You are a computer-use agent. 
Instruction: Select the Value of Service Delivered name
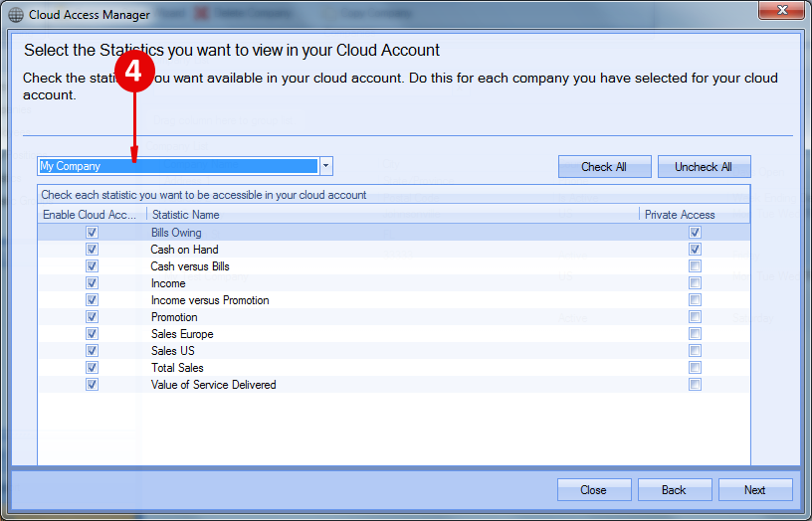coord(213,385)
